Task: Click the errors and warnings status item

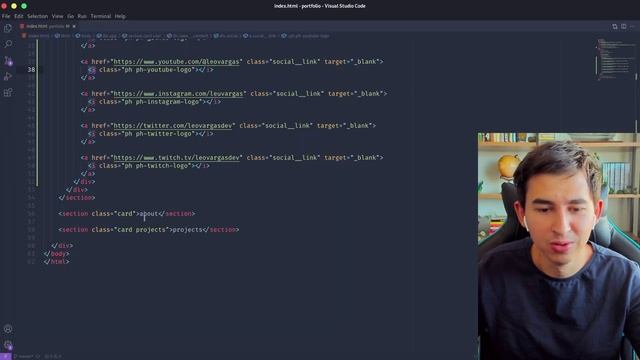Action: coord(53,356)
